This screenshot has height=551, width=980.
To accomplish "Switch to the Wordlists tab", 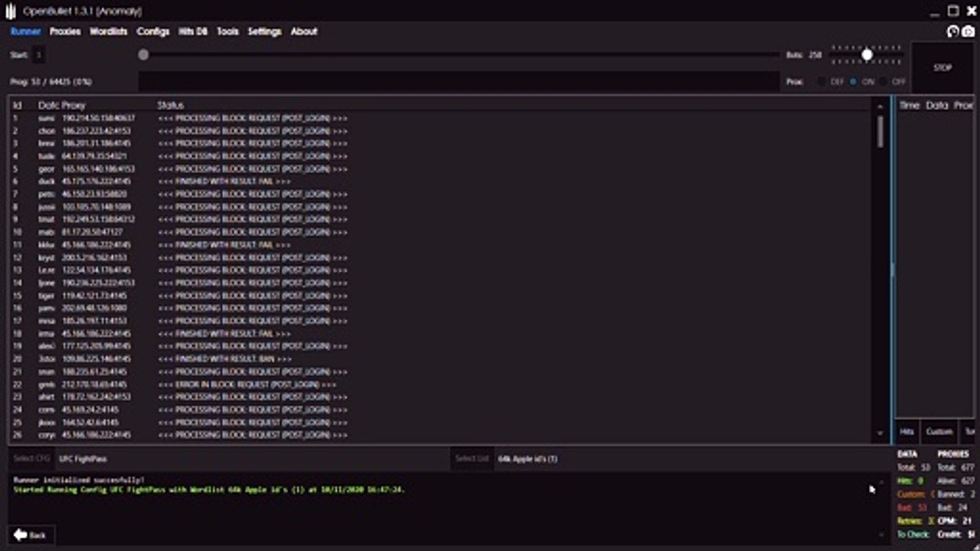I will [x=109, y=31].
